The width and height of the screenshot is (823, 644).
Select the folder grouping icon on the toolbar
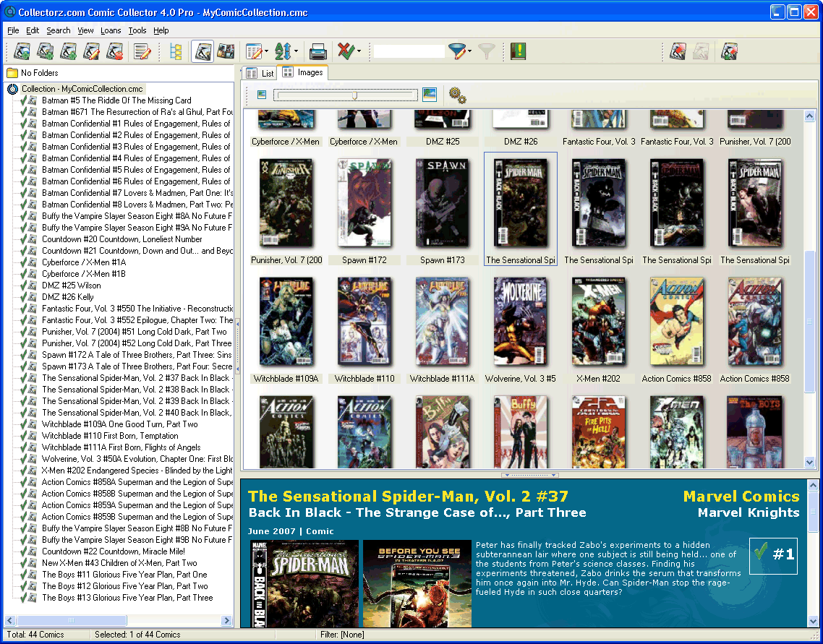click(x=176, y=51)
